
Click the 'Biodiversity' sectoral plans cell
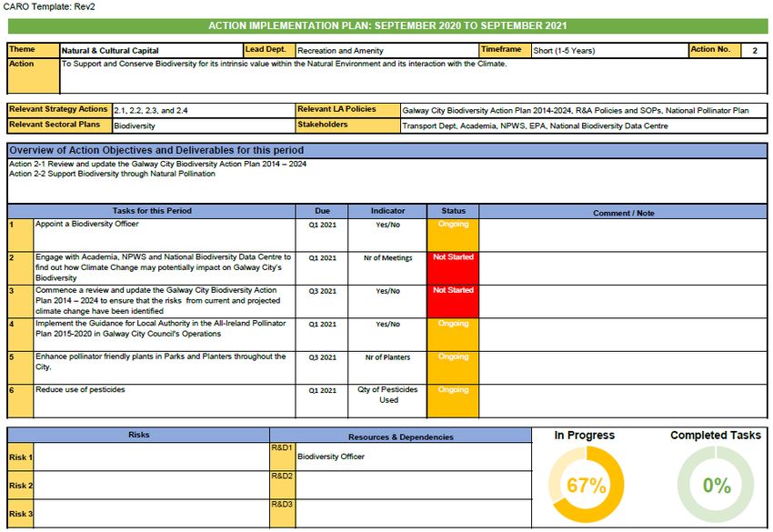pyautogui.click(x=204, y=125)
